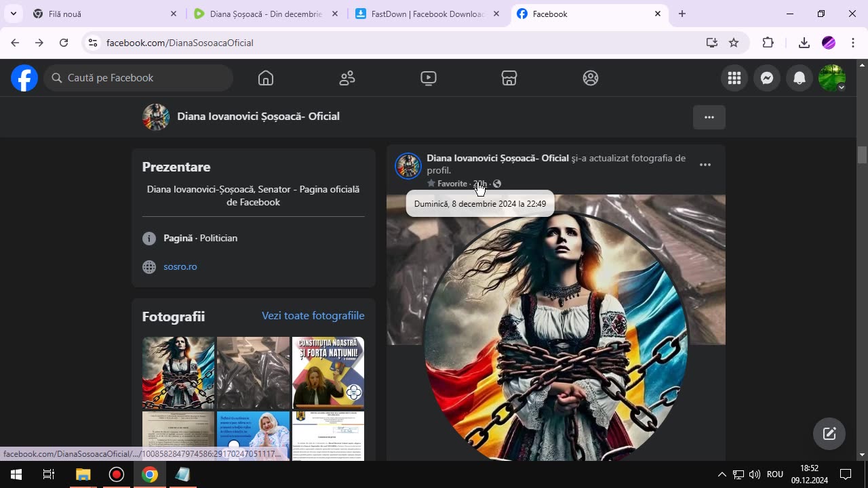Open the Marketplace icon
Image resolution: width=868 pixels, height=488 pixels.
509,78
